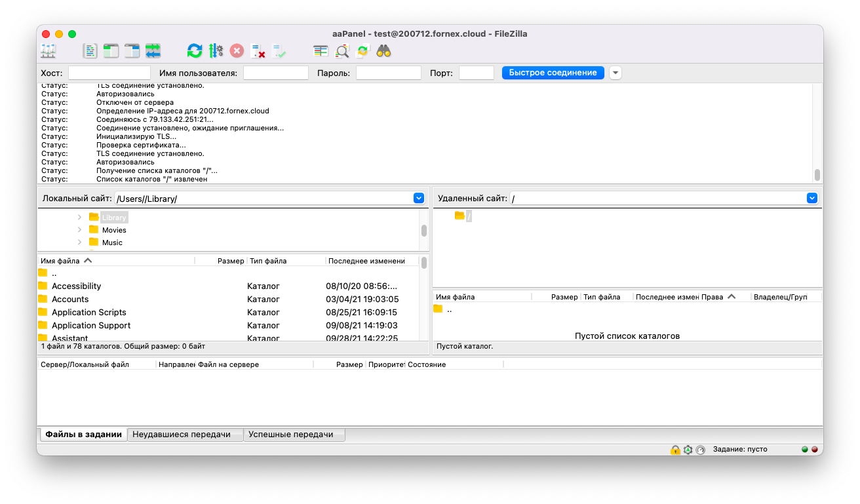Toggle transfer queue display icon
Screen dimensions: 860x504
point(153,50)
